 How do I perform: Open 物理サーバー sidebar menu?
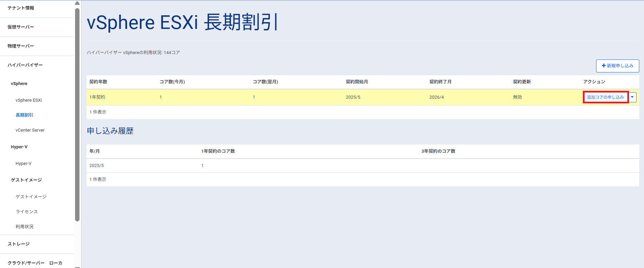click(x=21, y=46)
